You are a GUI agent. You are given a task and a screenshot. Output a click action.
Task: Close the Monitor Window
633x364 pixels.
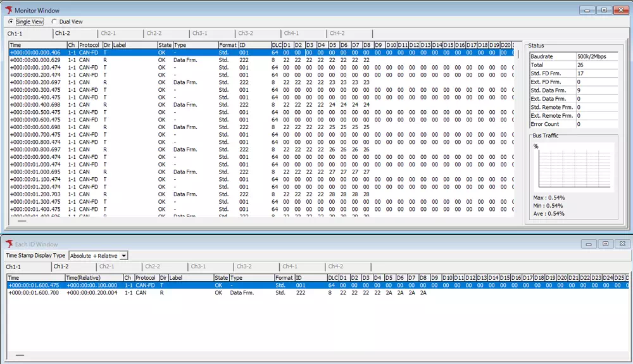pos(620,9)
